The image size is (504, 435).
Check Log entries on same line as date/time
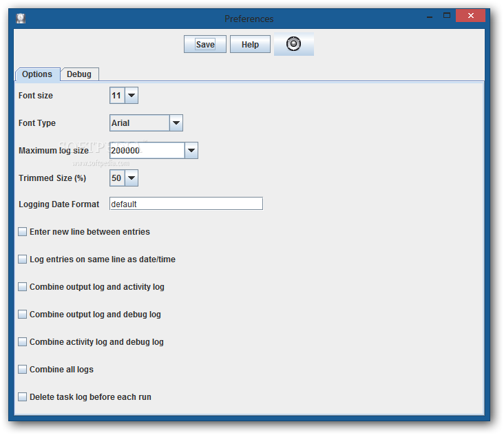[22, 259]
